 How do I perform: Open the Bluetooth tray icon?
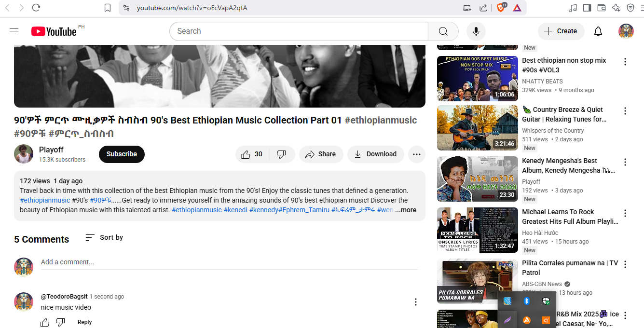tap(527, 301)
